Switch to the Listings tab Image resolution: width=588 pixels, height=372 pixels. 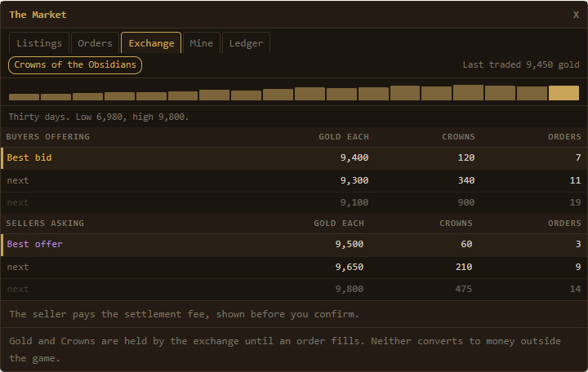pyautogui.click(x=39, y=43)
